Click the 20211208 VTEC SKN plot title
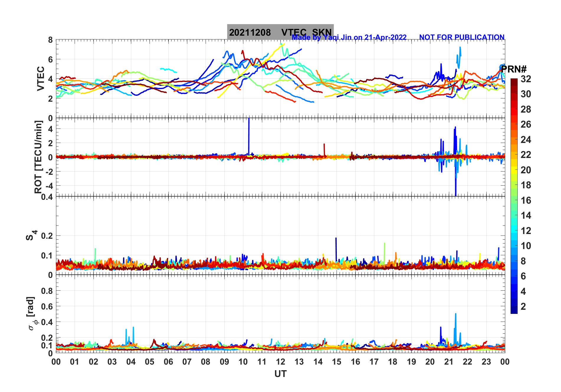 (x=280, y=32)
